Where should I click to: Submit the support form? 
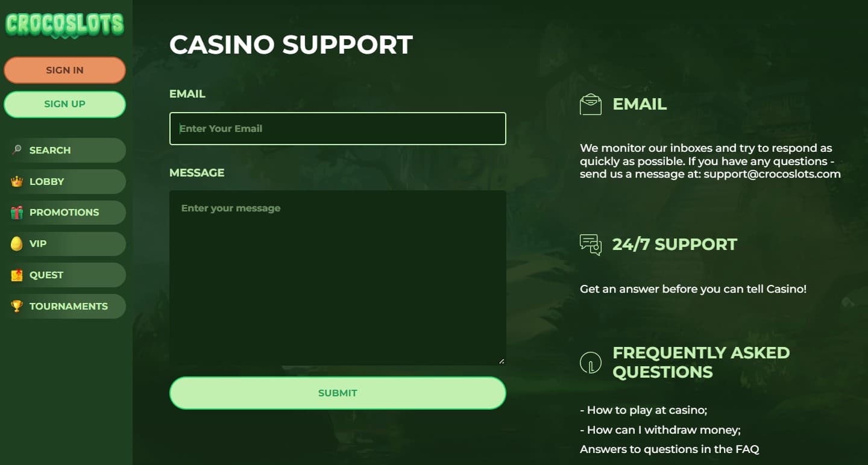[x=338, y=393]
